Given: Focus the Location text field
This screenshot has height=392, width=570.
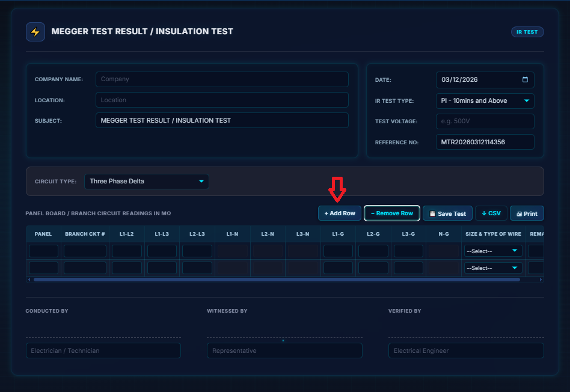Looking at the screenshot, I should click(x=222, y=100).
